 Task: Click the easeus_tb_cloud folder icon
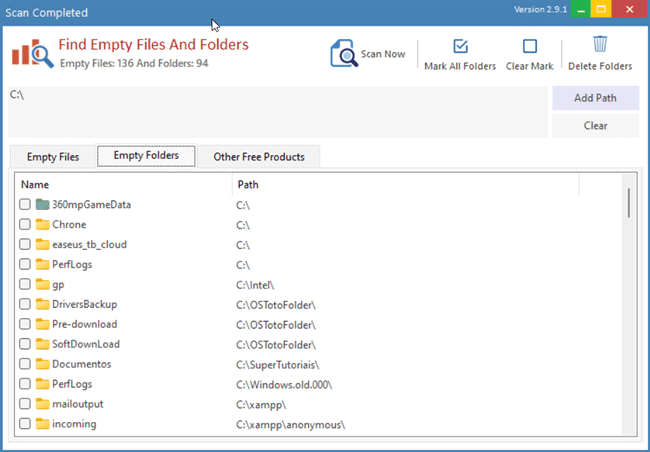tap(42, 244)
